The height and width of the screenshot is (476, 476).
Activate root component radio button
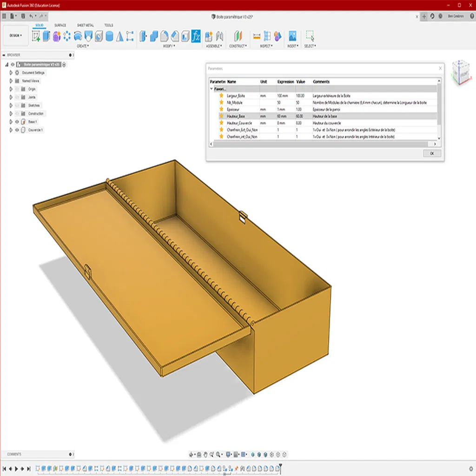pyautogui.click(x=64, y=64)
